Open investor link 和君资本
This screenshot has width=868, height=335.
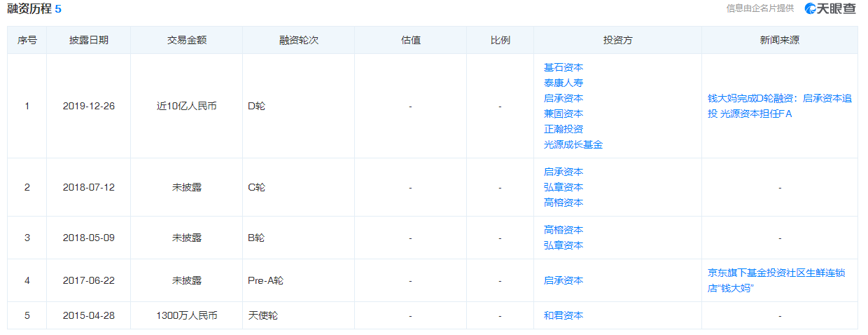click(x=563, y=315)
